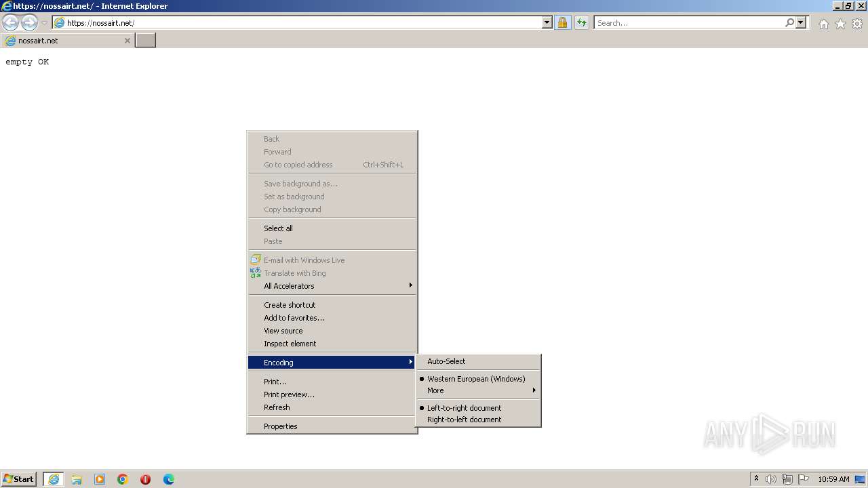The width and height of the screenshot is (868, 488).
Task: Click the network tray icon
Action: [787, 479]
